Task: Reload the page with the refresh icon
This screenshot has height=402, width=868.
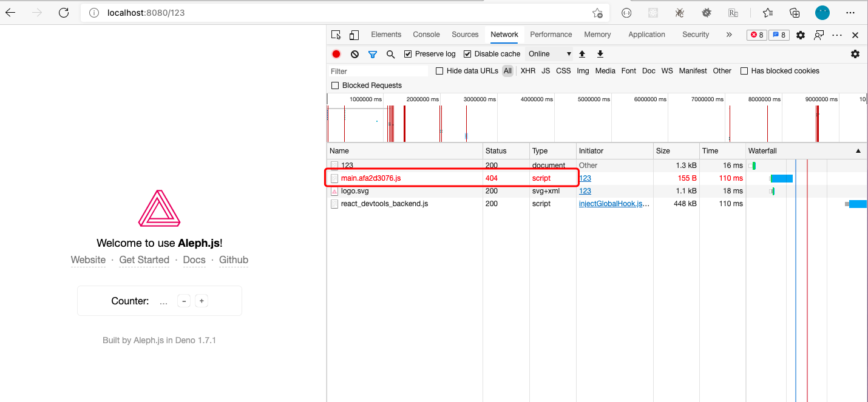Action: click(64, 13)
